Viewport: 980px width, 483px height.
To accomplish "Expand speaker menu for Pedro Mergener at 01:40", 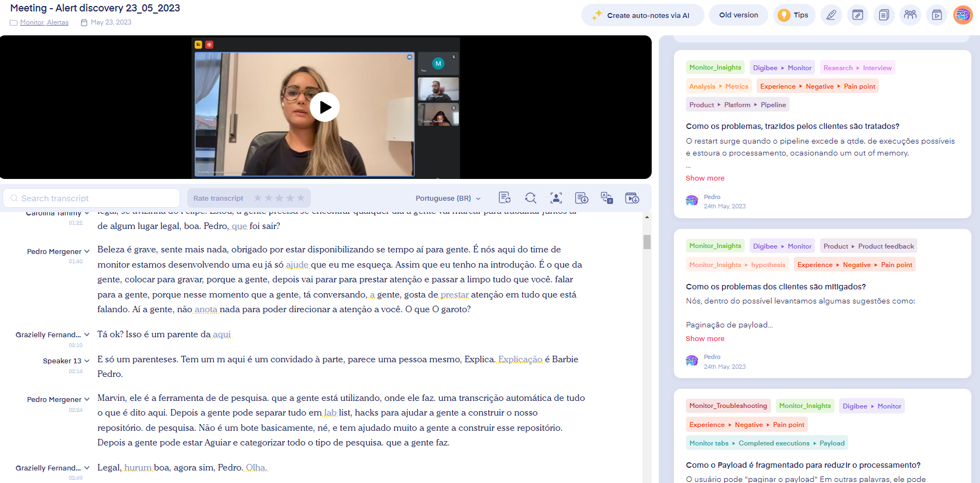I will (87, 251).
